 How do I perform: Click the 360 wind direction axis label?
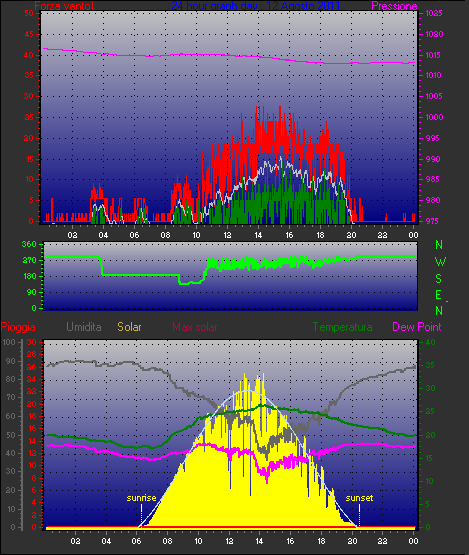click(x=29, y=244)
